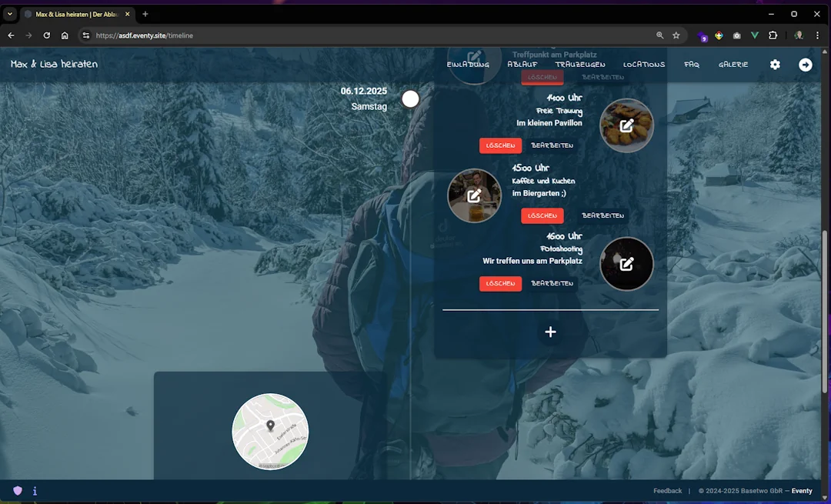This screenshot has width=831, height=504.
Task: Click Bearbeiten for the Kaffee und Kuchen entry
Action: click(x=603, y=215)
